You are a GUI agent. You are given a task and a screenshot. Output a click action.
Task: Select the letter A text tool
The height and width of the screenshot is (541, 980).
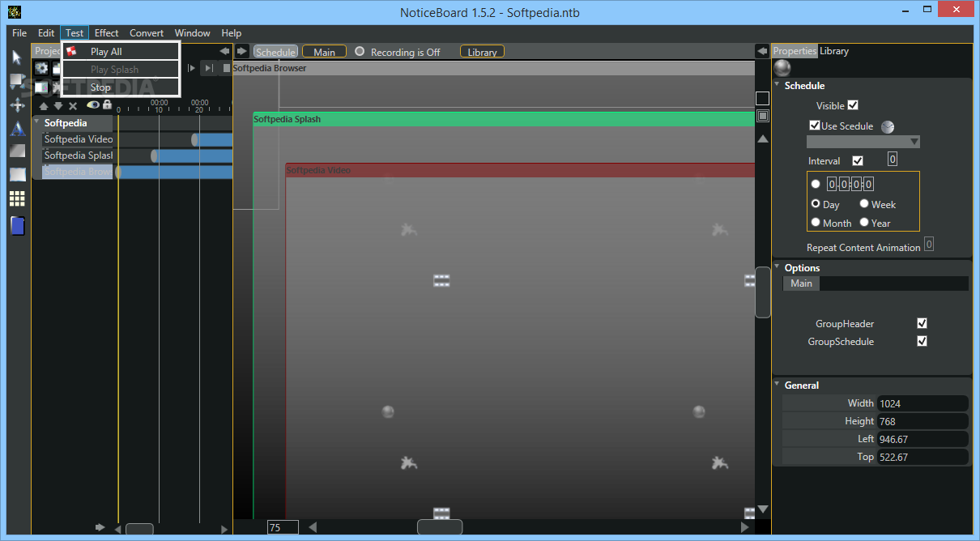point(17,128)
